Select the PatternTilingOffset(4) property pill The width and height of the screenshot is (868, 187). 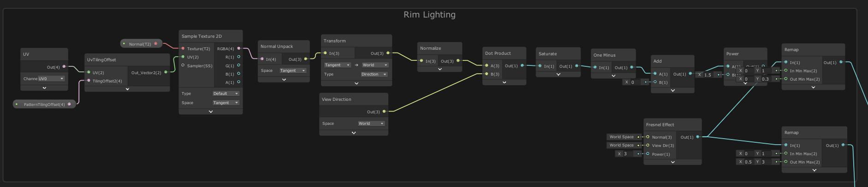(x=44, y=104)
